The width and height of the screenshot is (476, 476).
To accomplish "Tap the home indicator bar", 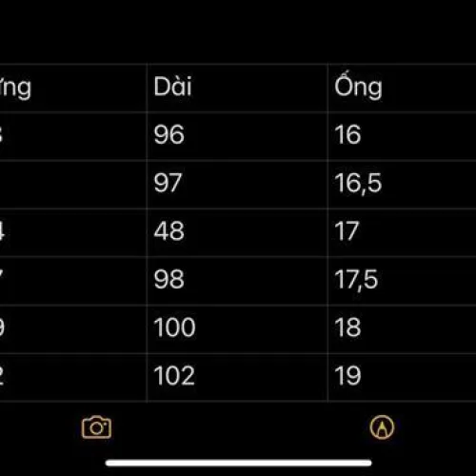I will (x=238, y=463).
